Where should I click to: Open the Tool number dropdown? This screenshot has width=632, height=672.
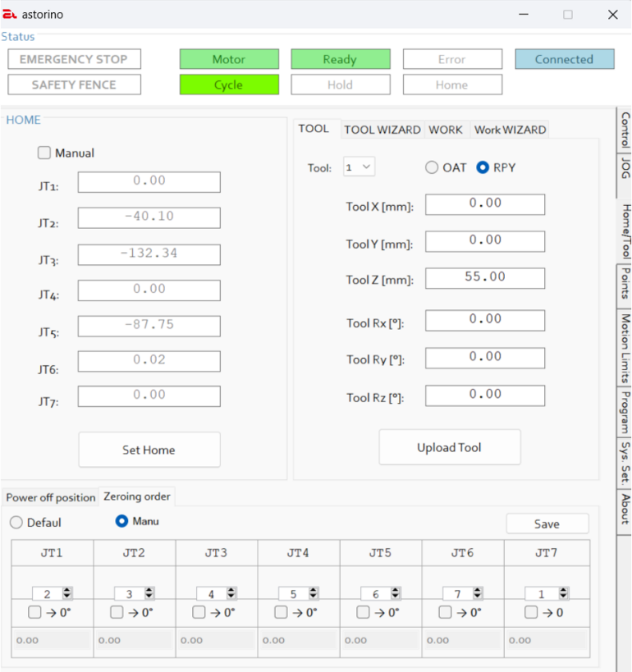(359, 167)
